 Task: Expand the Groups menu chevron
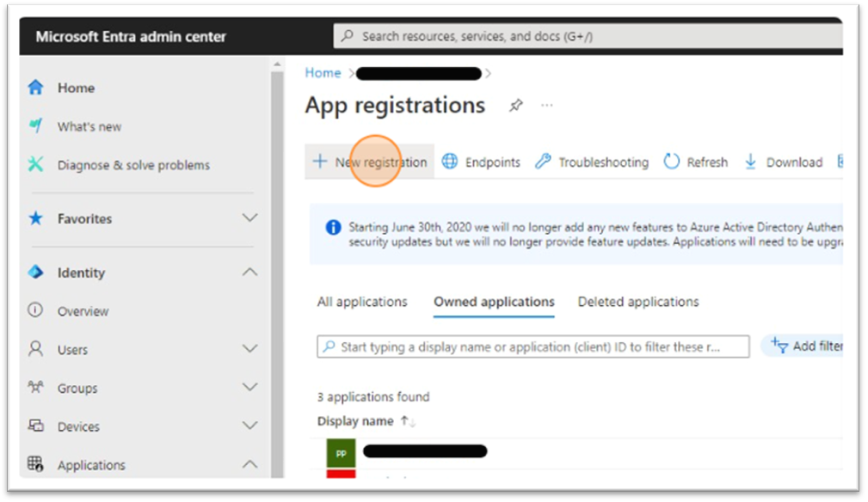(x=249, y=388)
